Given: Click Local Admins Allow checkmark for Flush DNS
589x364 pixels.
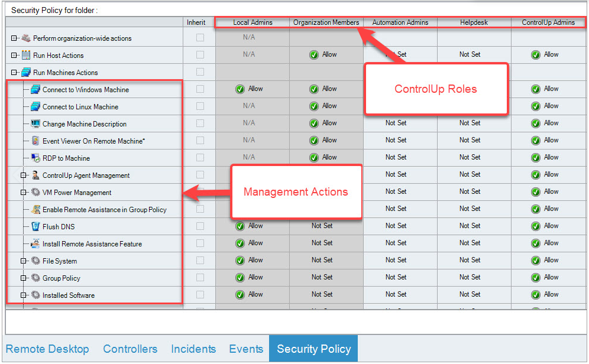Looking at the screenshot, I should pos(240,226).
